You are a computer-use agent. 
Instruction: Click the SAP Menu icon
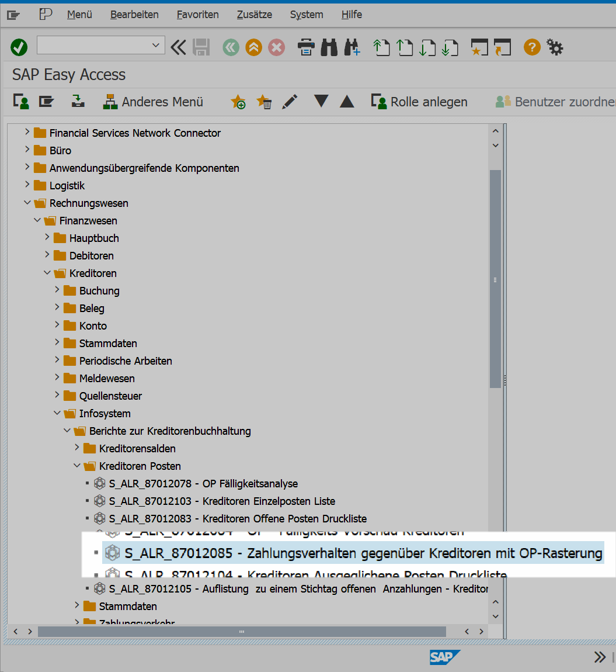(x=46, y=102)
